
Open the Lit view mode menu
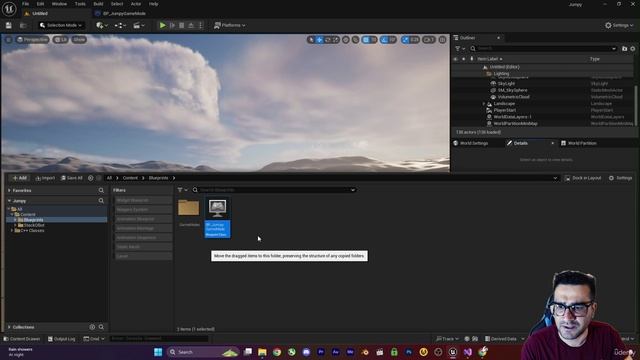click(60, 40)
